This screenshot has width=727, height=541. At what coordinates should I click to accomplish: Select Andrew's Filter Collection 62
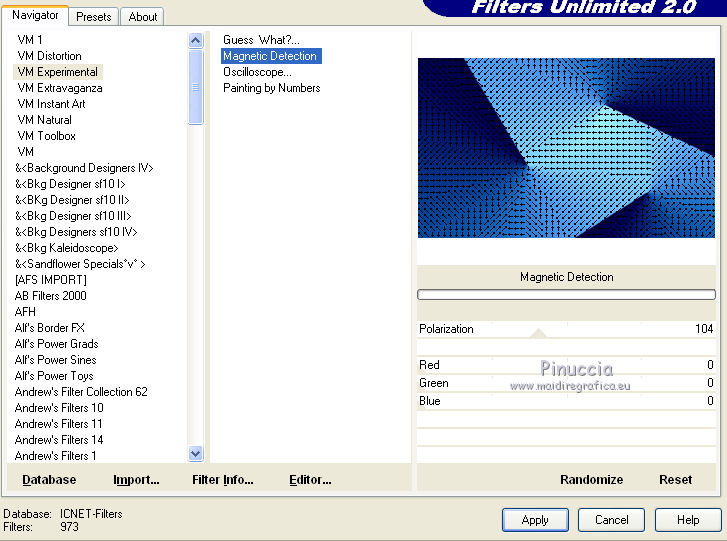pyautogui.click(x=81, y=392)
